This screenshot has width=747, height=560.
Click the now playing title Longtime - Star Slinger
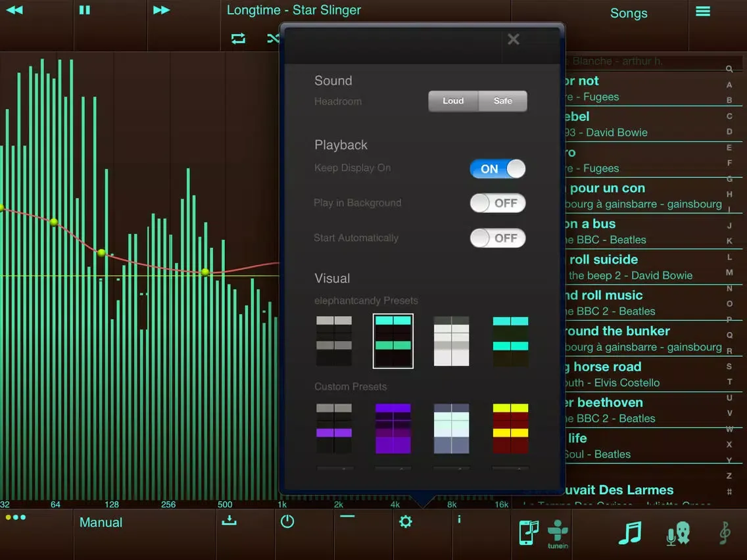293,10
